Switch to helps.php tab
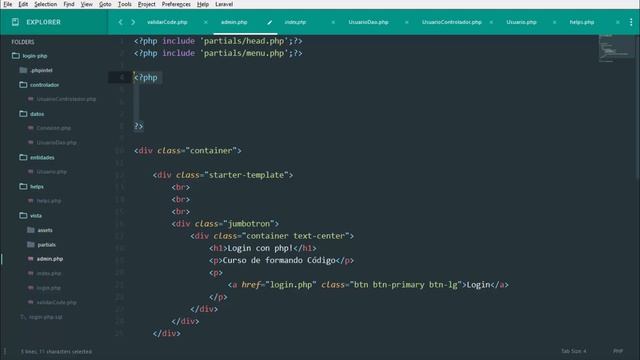 582,22
